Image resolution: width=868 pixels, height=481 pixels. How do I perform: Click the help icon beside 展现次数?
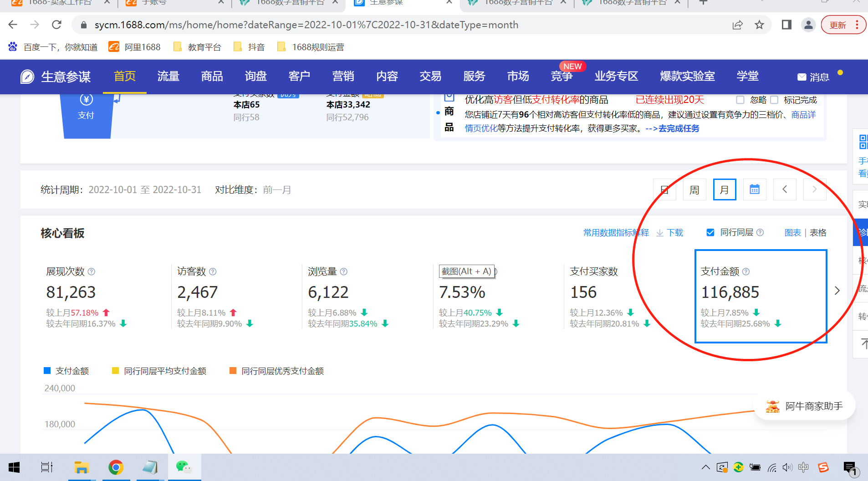(92, 271)
